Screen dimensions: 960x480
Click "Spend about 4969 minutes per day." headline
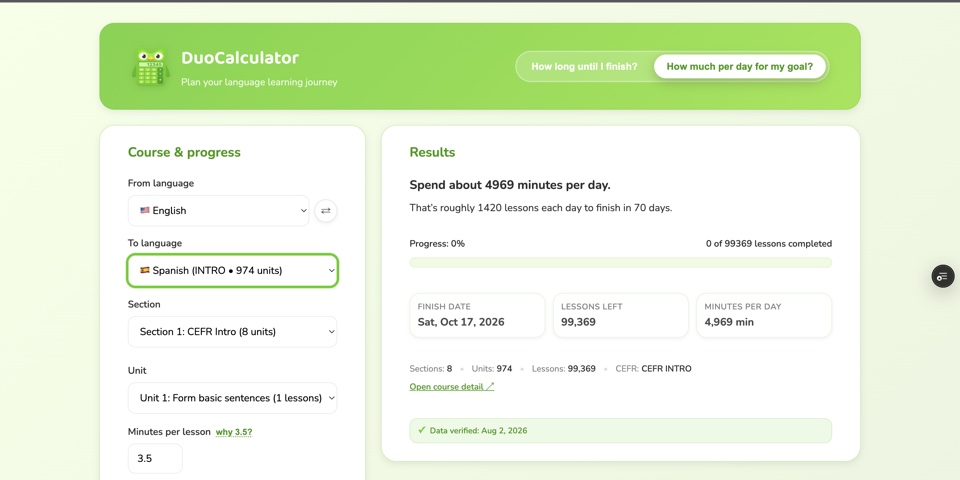(510, 185)
